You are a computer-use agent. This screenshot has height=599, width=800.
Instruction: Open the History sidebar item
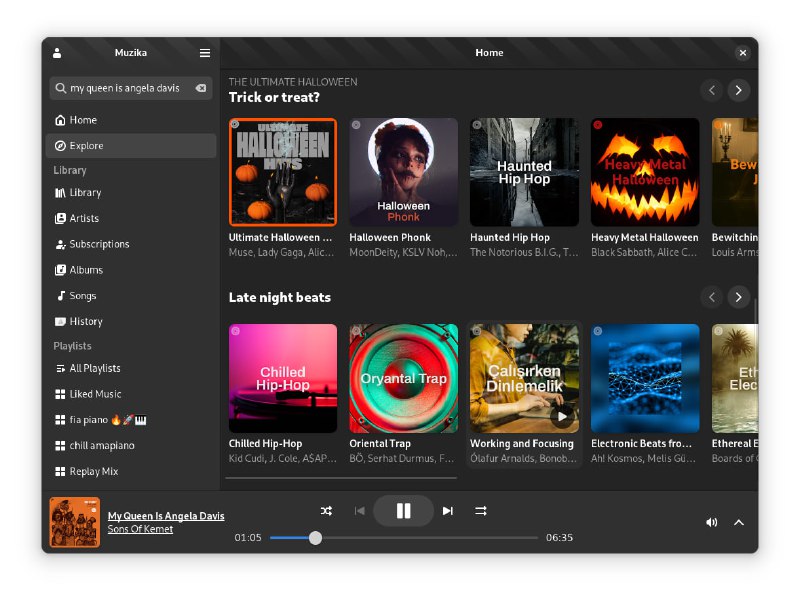click(86, 321)
